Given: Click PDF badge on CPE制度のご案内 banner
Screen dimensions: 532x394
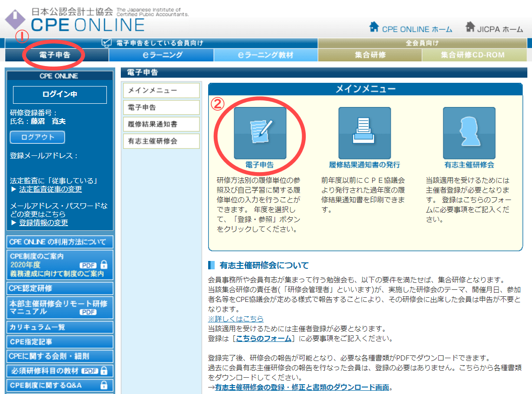Looking at the screenshot, I should coord(88,265).
